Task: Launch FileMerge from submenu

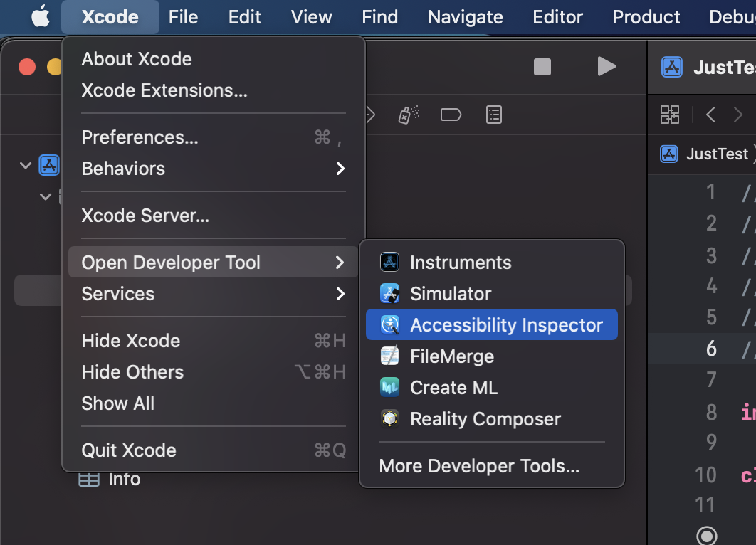Action: coord(492,356)
